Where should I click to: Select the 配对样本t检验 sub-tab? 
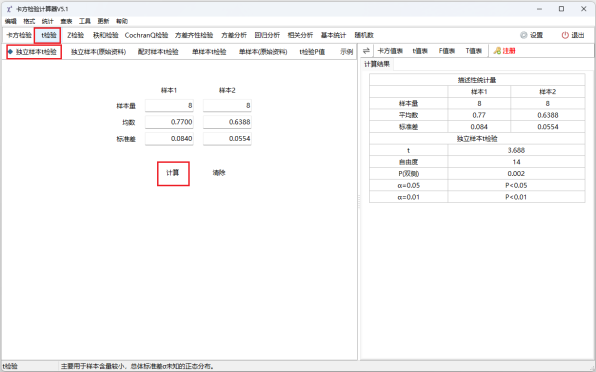point(158,52)
